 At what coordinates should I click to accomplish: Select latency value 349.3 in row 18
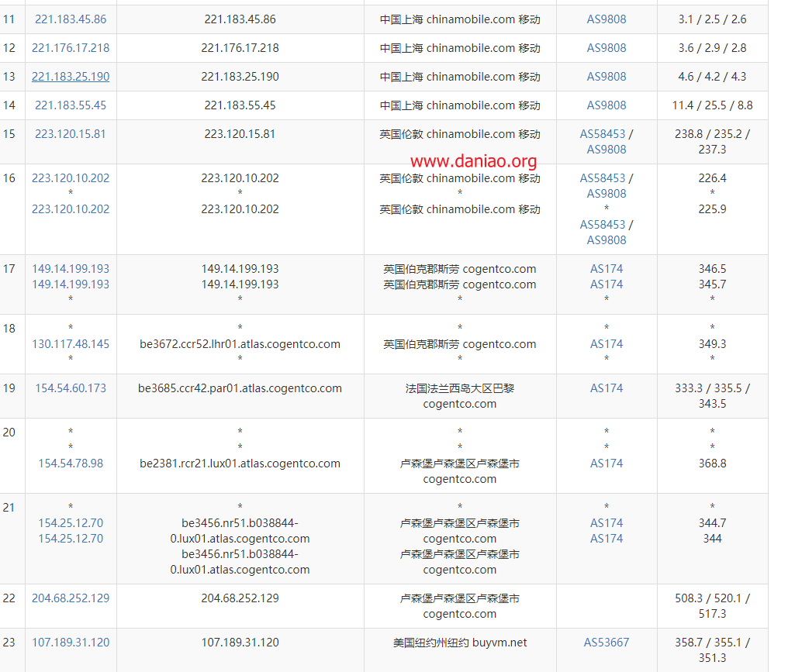point(712,344)
